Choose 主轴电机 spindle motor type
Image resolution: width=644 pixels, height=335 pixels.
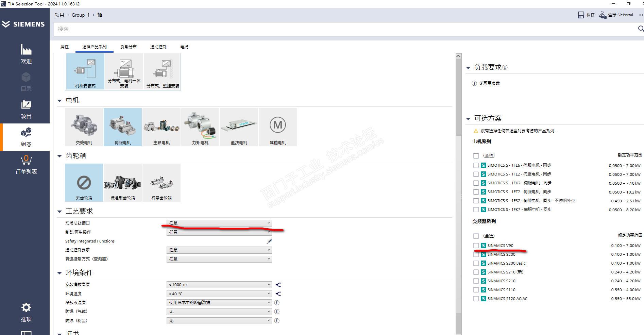162,127
